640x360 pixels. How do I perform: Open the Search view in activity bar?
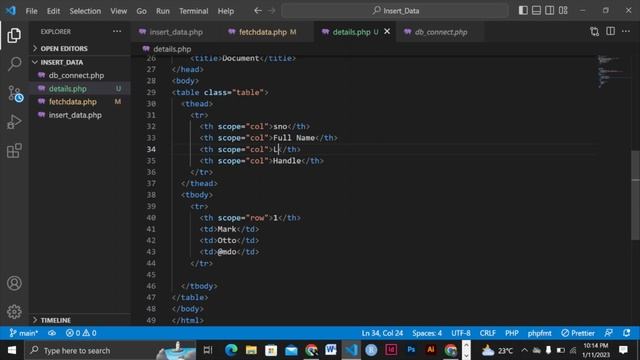(14, 64)
